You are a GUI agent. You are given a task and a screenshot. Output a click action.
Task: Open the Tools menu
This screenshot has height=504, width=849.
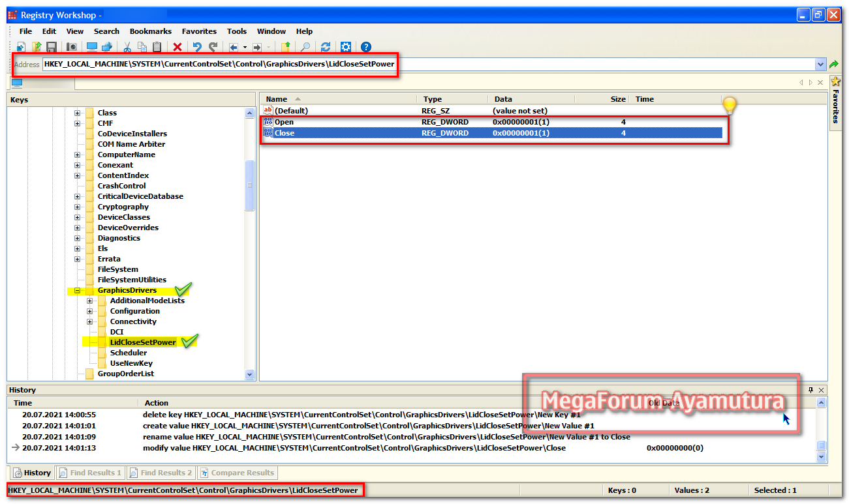(237, 31)
